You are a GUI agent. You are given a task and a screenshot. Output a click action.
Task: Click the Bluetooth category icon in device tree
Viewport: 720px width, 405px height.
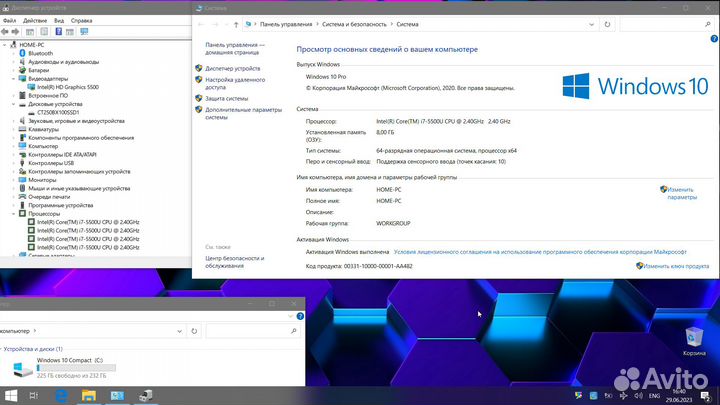click(22, 53)
